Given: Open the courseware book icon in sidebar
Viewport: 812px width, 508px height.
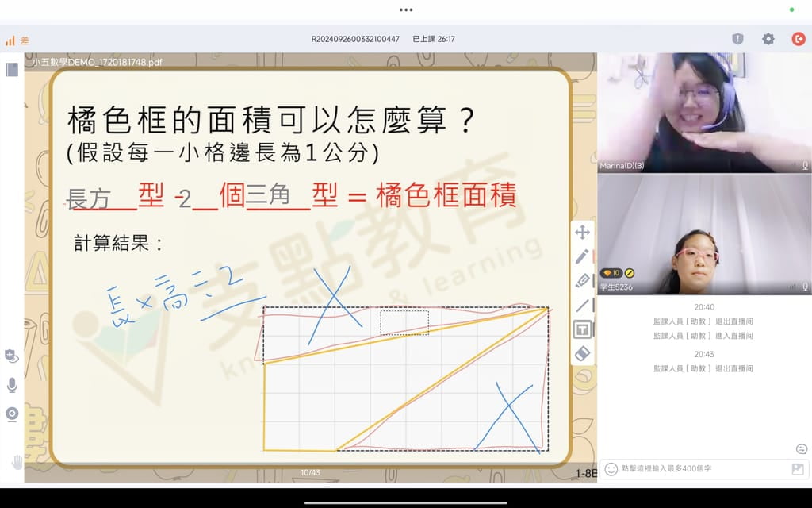Looking at the screenshot, I should point(11,70).
